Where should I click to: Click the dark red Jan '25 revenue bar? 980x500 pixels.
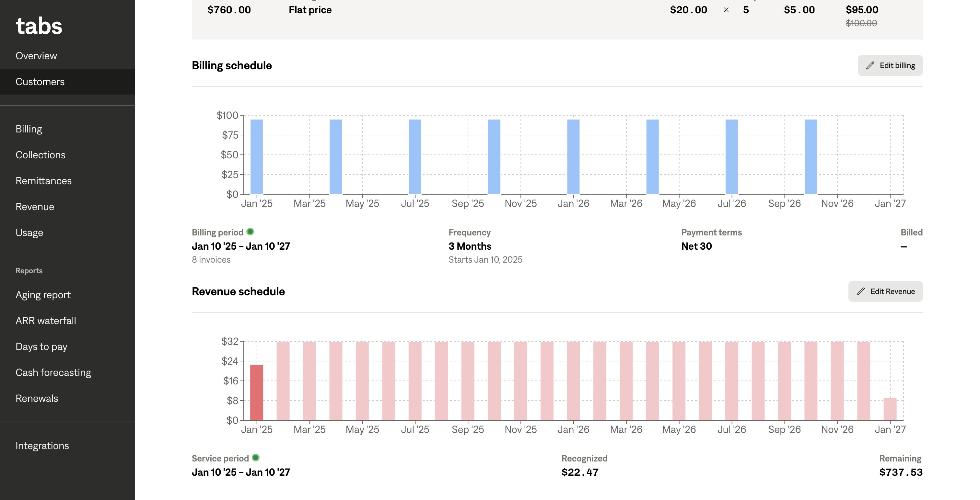click(256, 392)
